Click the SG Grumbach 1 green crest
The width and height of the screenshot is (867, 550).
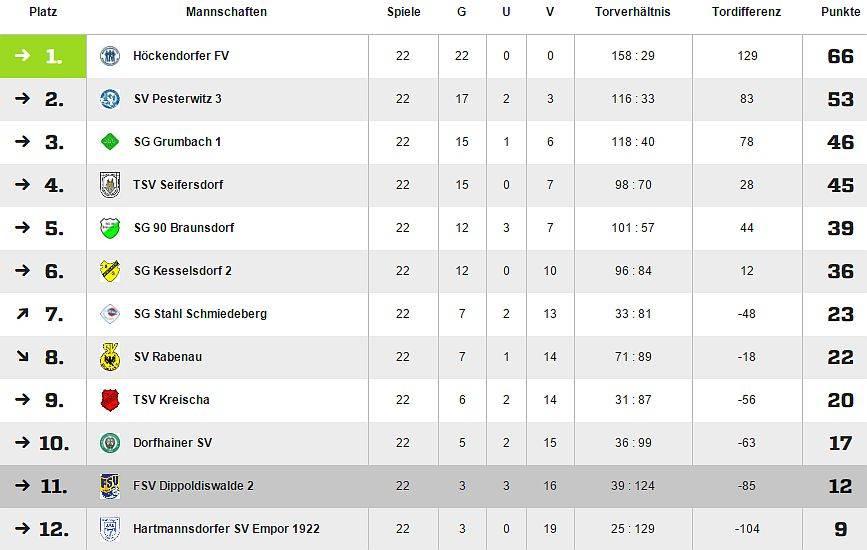click(x=110, y=142)
